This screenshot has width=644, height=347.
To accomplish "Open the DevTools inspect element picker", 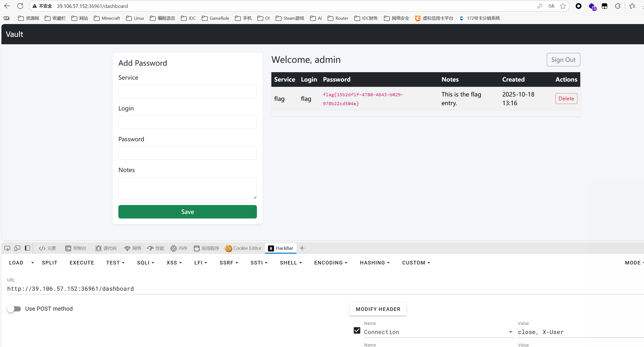I will (7, 248).
